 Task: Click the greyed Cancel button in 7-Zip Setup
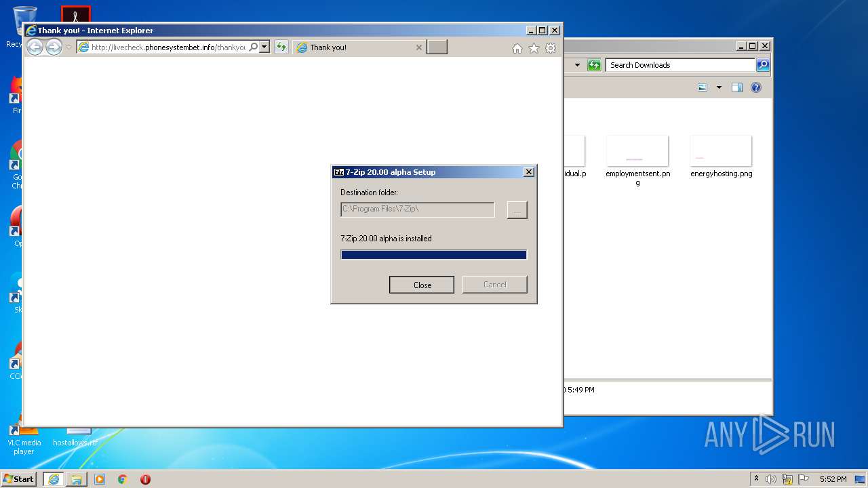494,285
